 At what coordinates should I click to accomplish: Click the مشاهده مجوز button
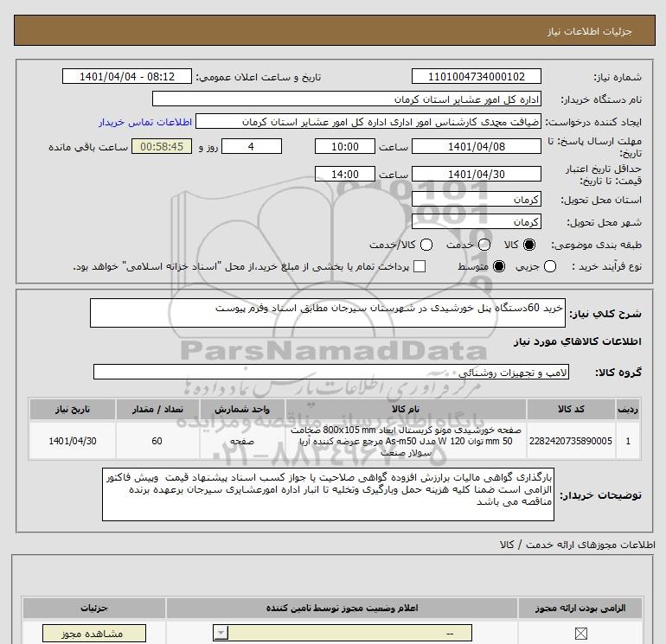[x=94, y=634]
